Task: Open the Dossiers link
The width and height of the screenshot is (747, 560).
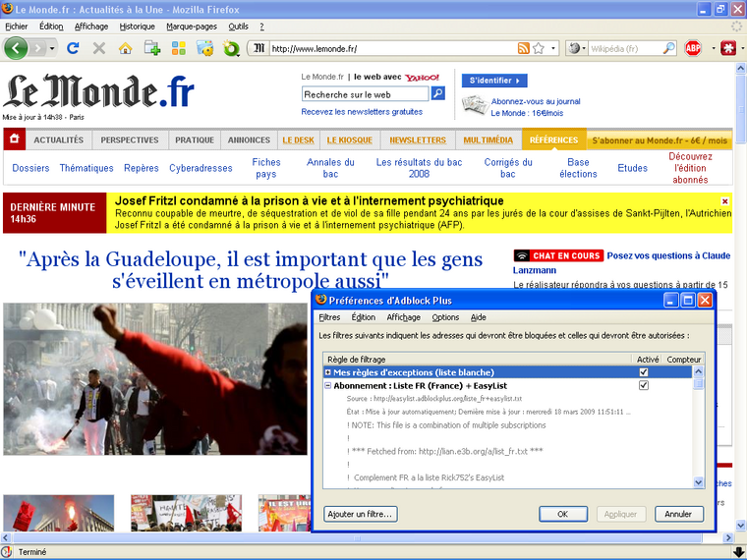Action: click(x=30, y=168)
